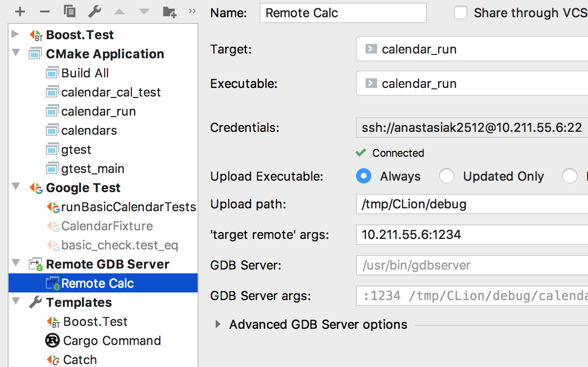This screenshot has width=588, height=367.
Task: Click the plus icon to add configuration
Action: point(20,11)
